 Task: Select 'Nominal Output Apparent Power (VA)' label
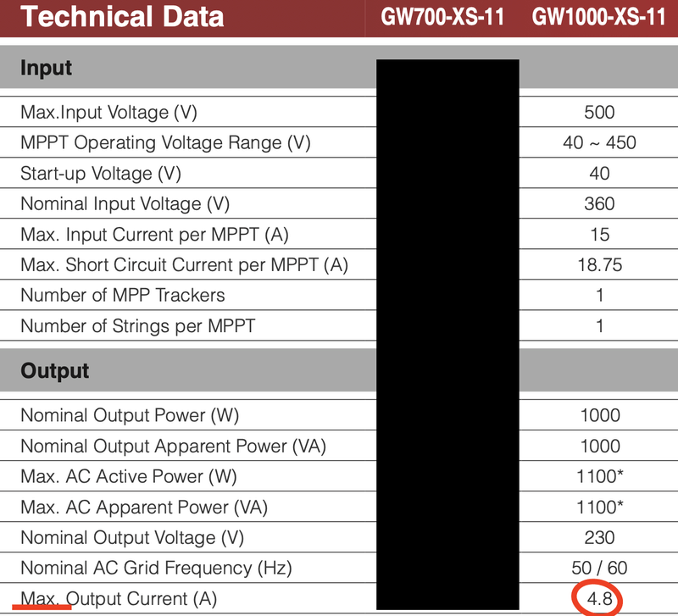[x=174, y=447]
